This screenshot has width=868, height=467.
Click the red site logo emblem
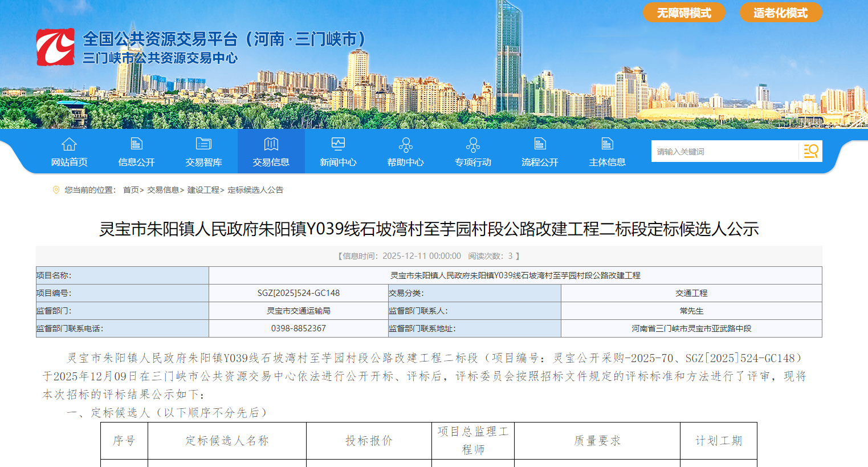55,47
